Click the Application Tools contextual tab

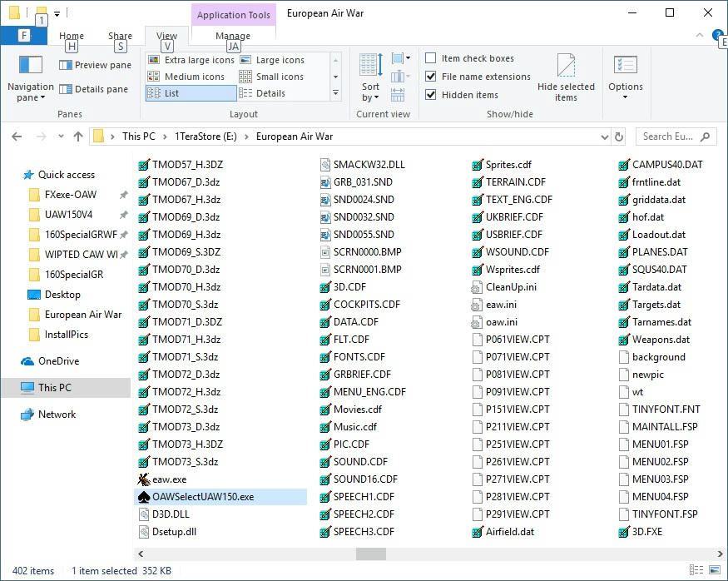click(x=234, y=15)
